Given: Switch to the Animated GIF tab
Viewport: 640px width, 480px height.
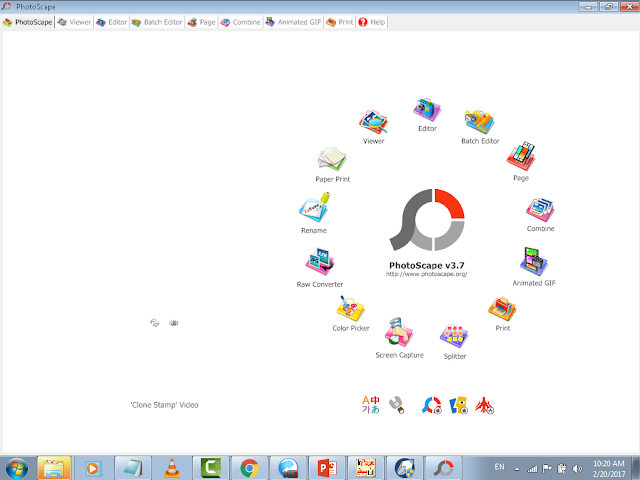Looking at the screenshot, I should (293, 22).
